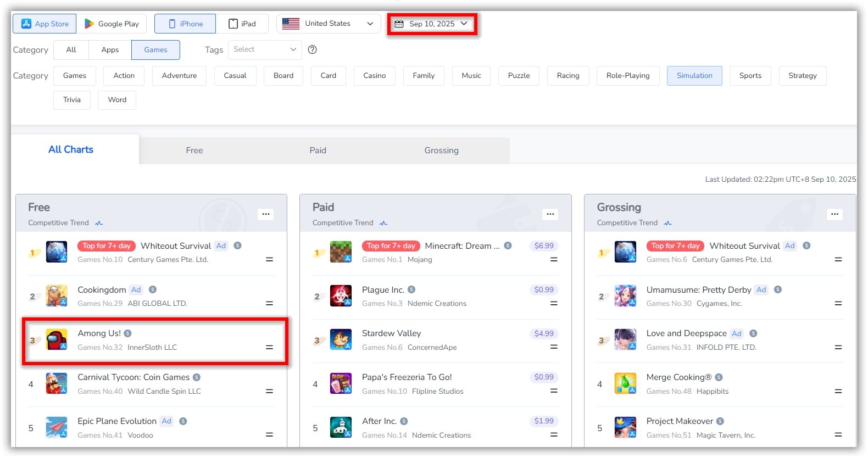The height and width of the screenshot is (458, 868).
Task: Select the Apps category filter
Action: (x=110, y=49)
